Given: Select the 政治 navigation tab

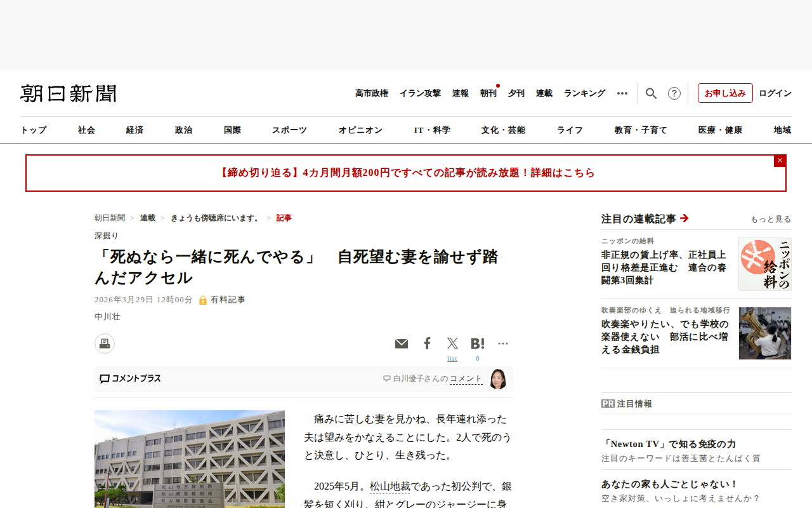Looking at the screenshot, I should 183,130.
